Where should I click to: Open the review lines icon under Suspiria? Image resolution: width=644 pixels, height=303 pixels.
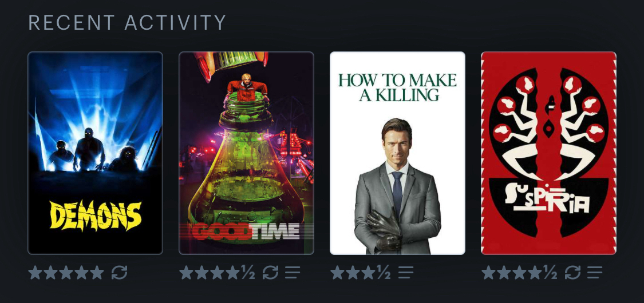[595, 272]
